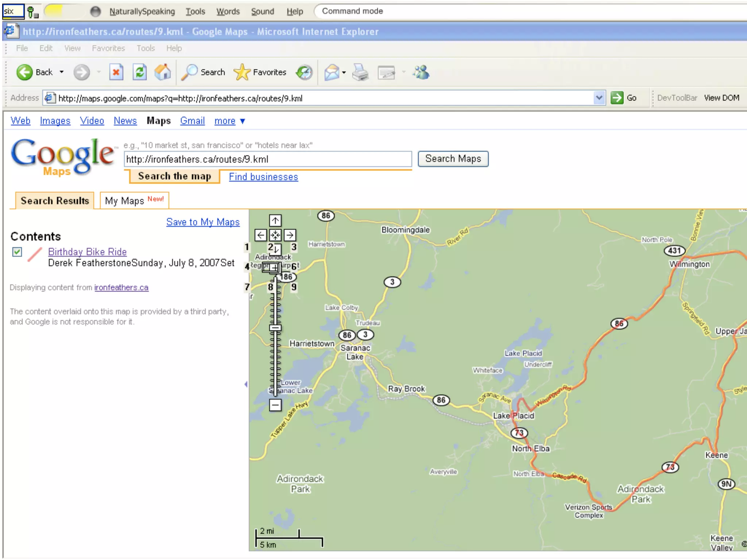Viewport: 747px width, 560px height.
Task: Zoom out with the minus button
Action: click(275, 405)
